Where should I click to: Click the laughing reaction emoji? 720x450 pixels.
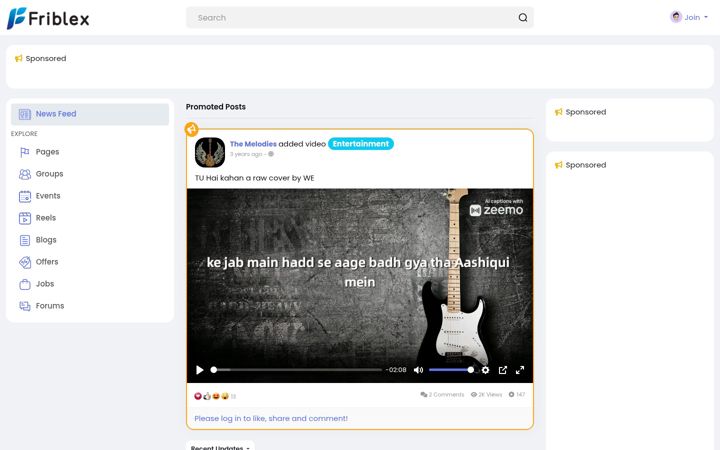(225, 396)
